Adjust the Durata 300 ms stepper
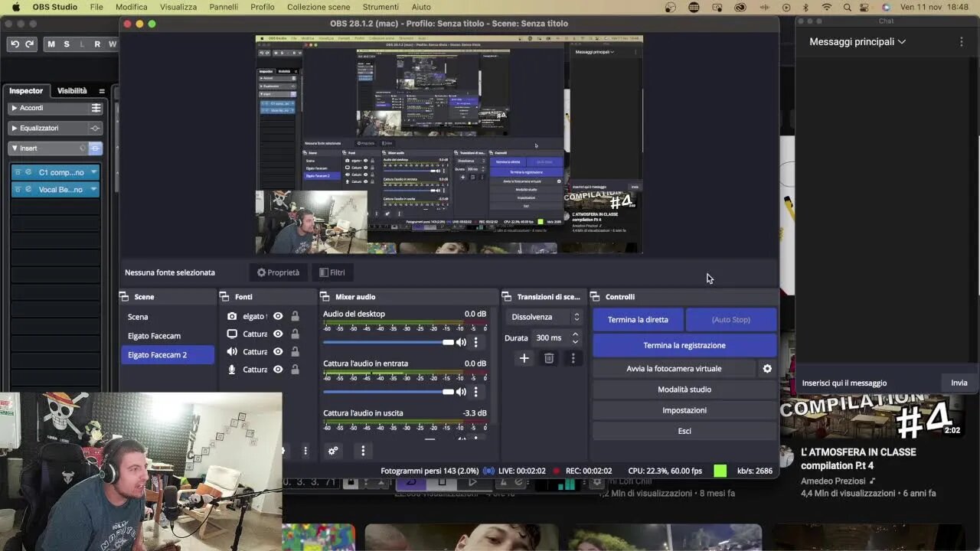The height and width of the screenshot is (551, 980). point(575,337)
